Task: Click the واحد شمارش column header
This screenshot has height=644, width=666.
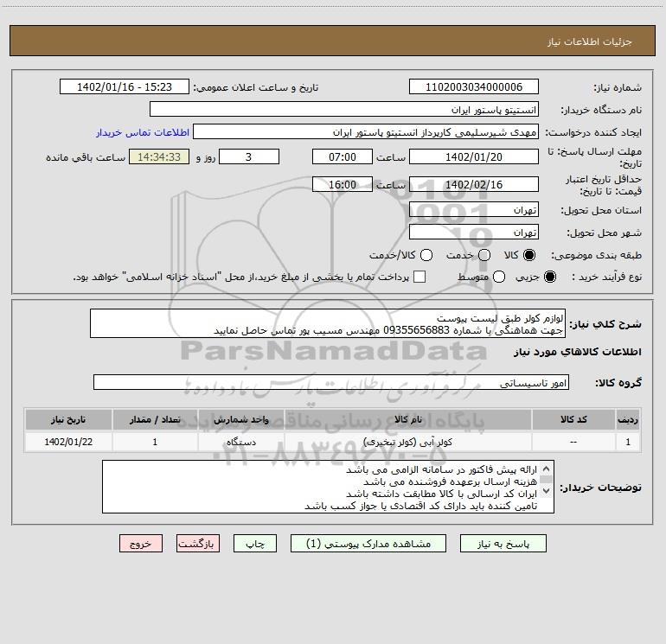Action: 240,419
